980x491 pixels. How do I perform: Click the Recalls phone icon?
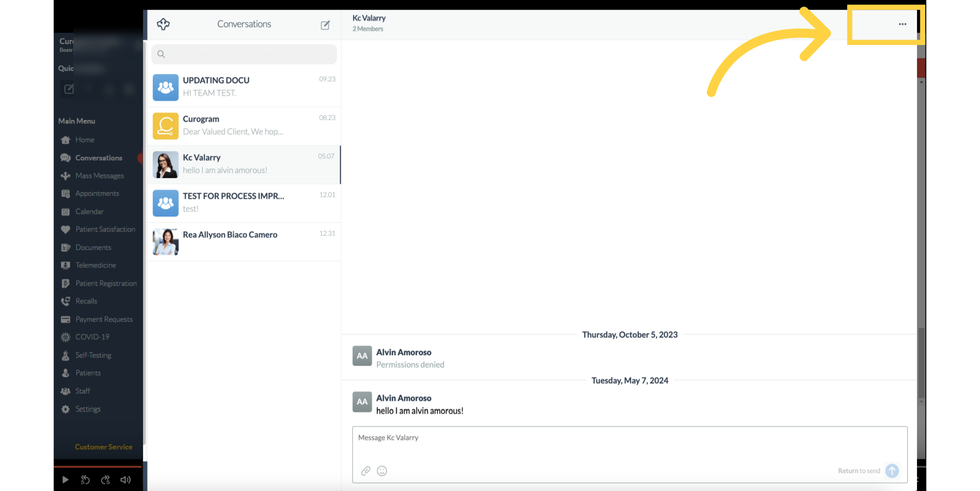[66, 302]
